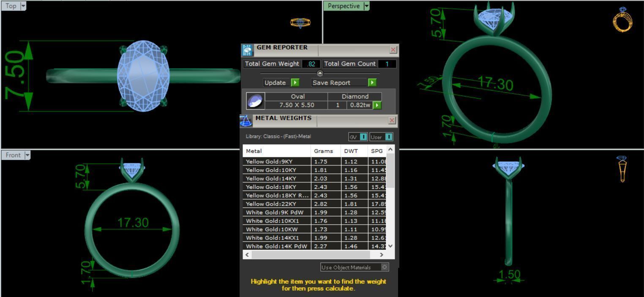Image resolution: width=644 pixels, height=297 pixels.
Task: Click the 17.30 dimension in Front viewport
Action: point(133,223)
